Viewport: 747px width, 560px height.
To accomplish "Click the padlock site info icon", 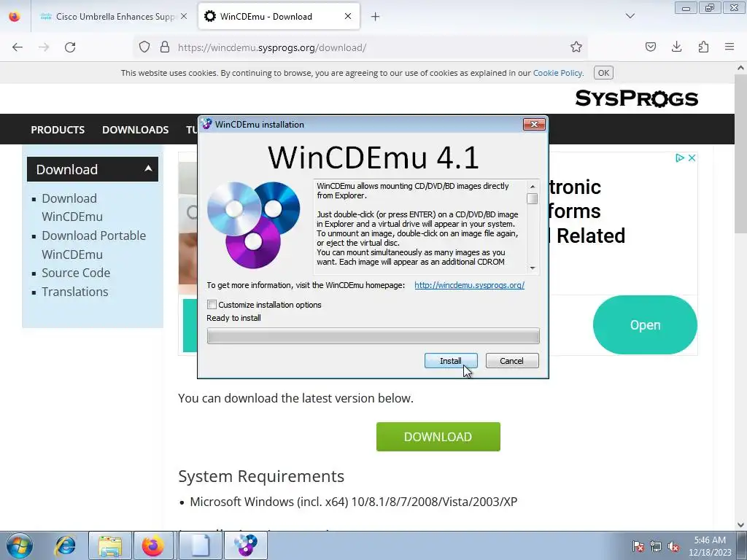I will 165,47.
